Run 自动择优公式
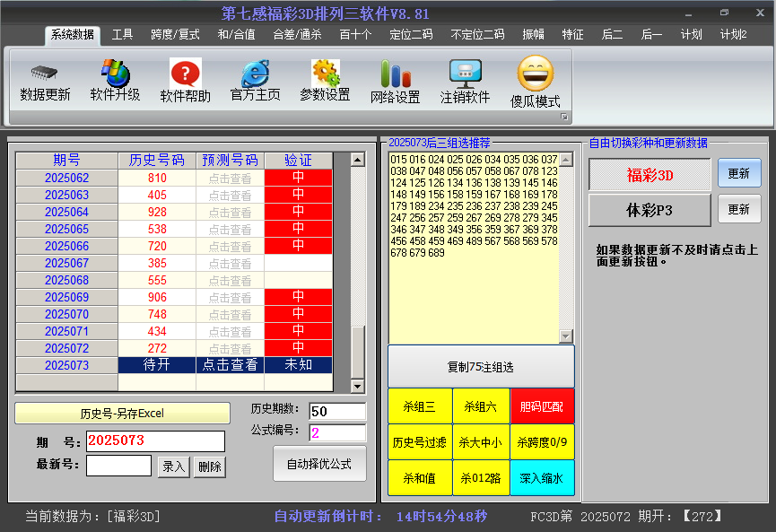The image size is (776, 532). click(319, 464)
